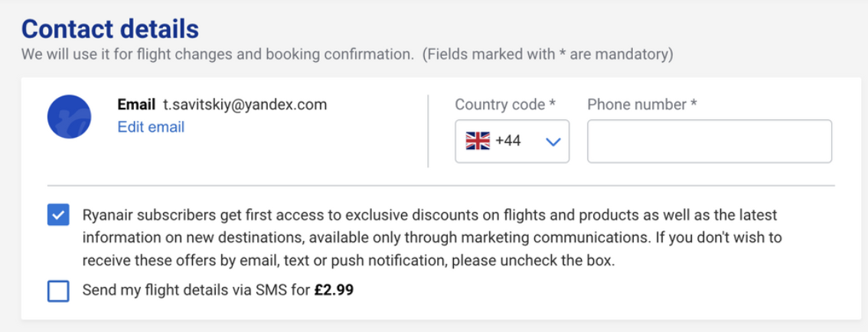Expand the blue chevron beside +44
The height and width of the screenshot is (332, 868).
(x=553, y=142)
